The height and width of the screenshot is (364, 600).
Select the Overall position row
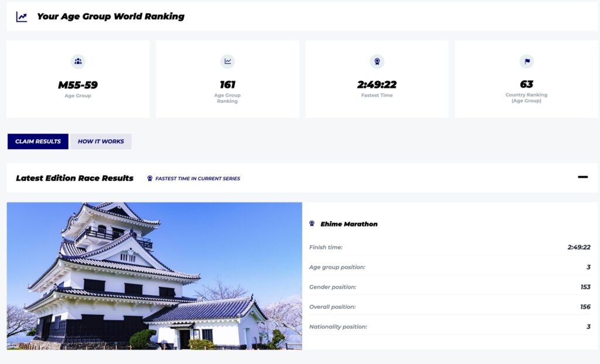click(449, 307)
